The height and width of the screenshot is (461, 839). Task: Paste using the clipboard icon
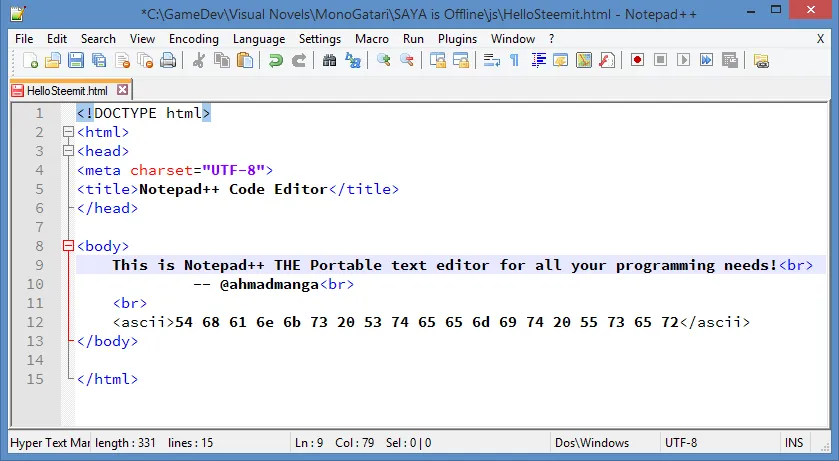[245, 60]
